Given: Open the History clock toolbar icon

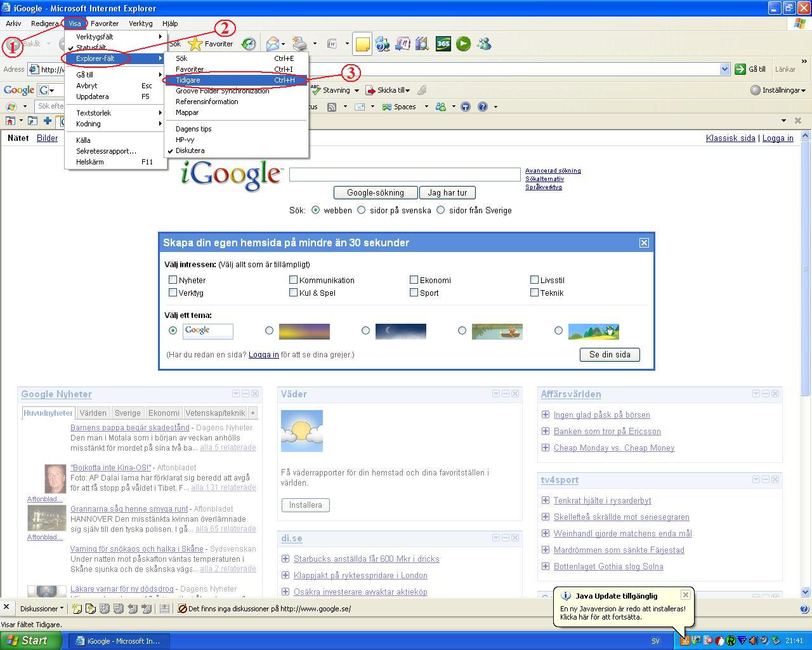Looking at the screenshot, I should (249, 44).
